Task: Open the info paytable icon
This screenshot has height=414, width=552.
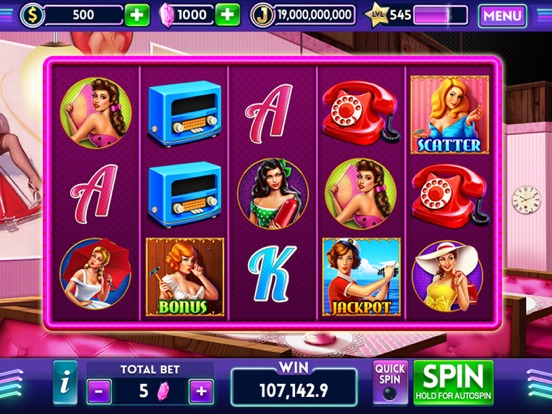Action: pyautogui.click(x=65, y=383)
